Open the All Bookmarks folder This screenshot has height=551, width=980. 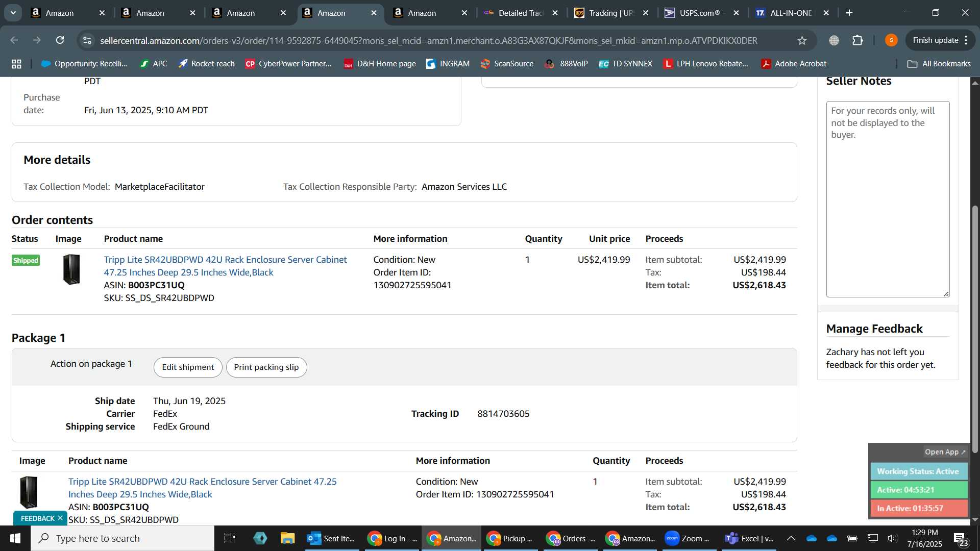tap(939, 64)
